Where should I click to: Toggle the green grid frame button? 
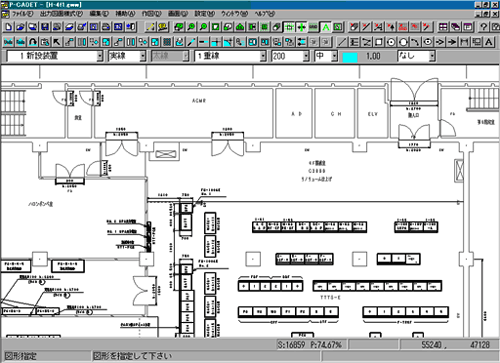click(x=289, y=27)
